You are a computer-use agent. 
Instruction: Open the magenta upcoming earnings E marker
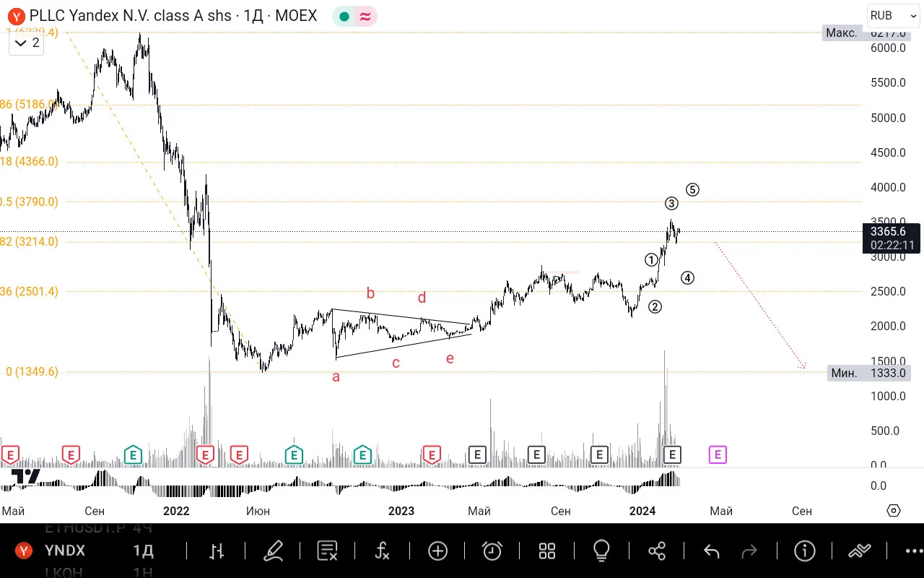[x=718, y=454]
